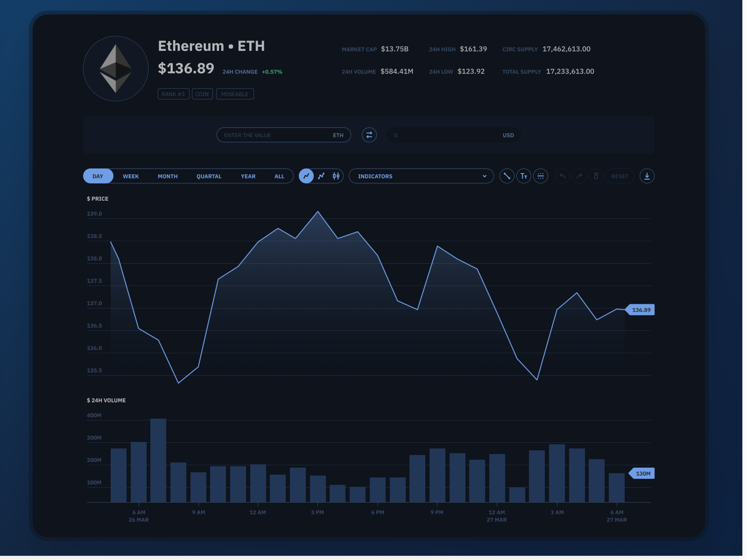Click the COIN tag

pyautogui.click(x=202, y=94)
